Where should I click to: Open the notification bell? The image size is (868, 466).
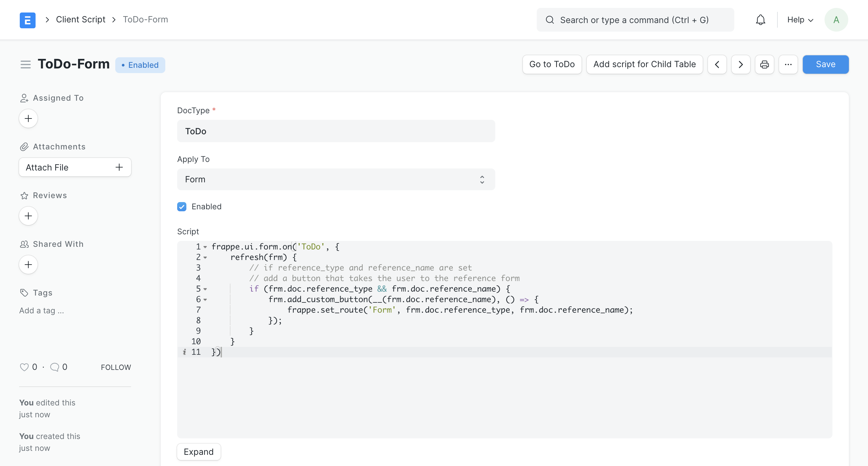(760, 19)
